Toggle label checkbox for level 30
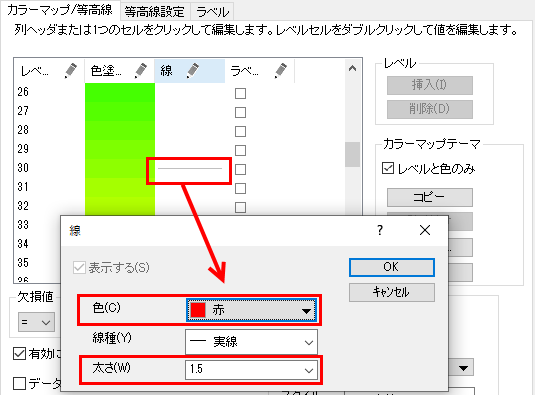Screen dimensions: 535x395 pyautogui.click(x=241, y=170)
